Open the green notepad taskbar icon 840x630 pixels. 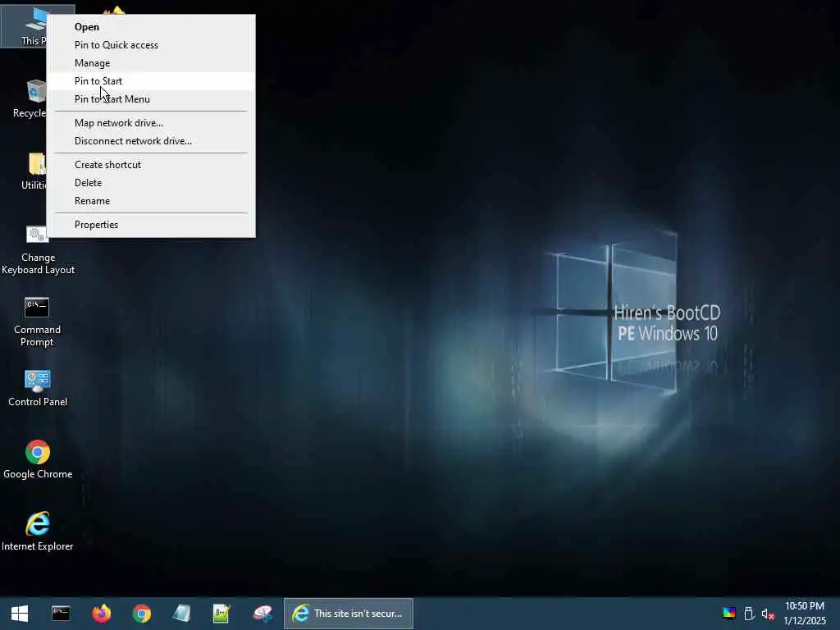tap(221, 614)
